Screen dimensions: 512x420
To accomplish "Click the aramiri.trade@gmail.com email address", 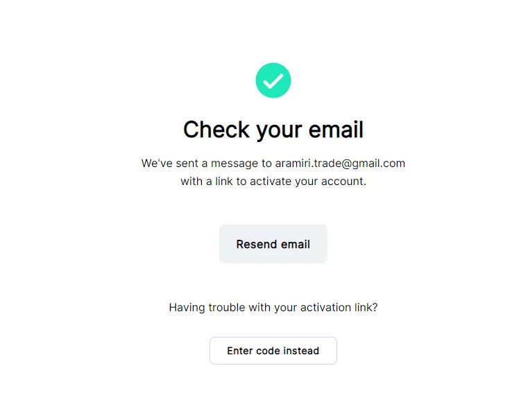I will [340, 164].
